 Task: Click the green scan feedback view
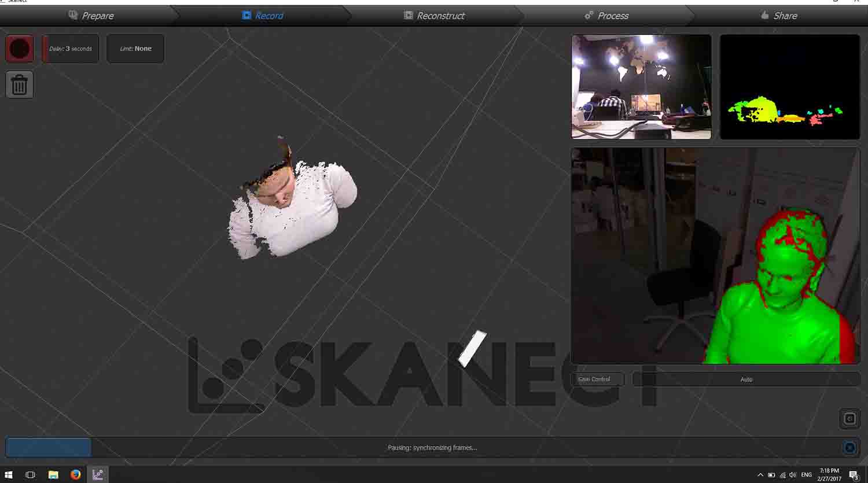tap(715, 256)
